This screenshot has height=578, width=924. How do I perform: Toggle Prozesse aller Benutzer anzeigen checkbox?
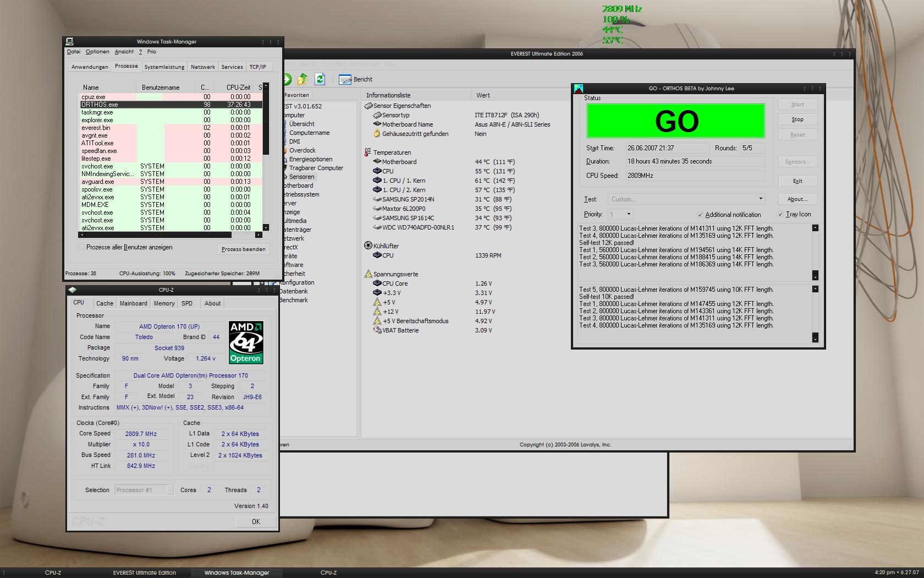[81, 247]
